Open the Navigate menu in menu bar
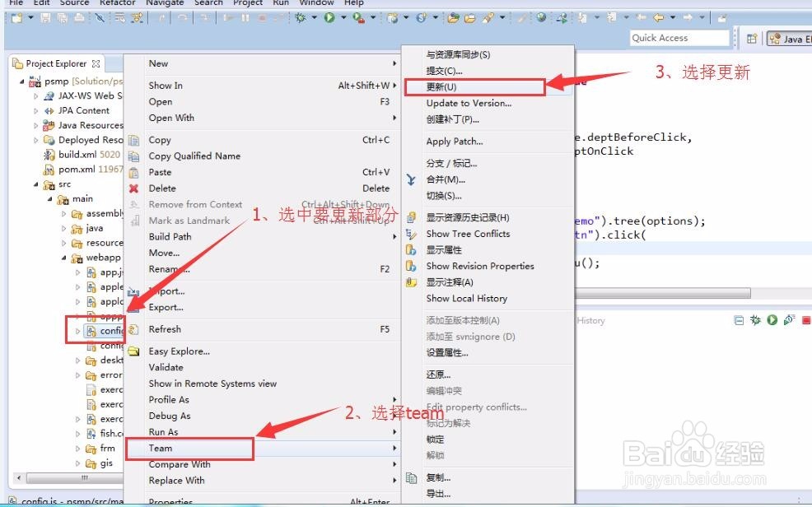812x507 pixels. 165,2
